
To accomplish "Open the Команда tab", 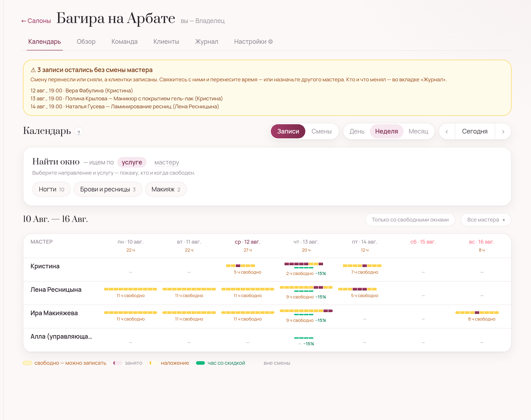I will [124, 42].
